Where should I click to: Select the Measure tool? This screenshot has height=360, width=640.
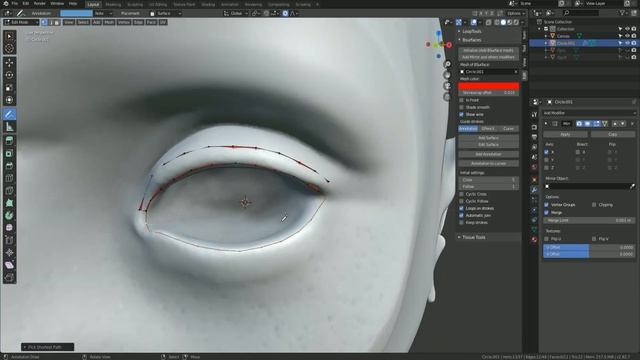(9, 127)
